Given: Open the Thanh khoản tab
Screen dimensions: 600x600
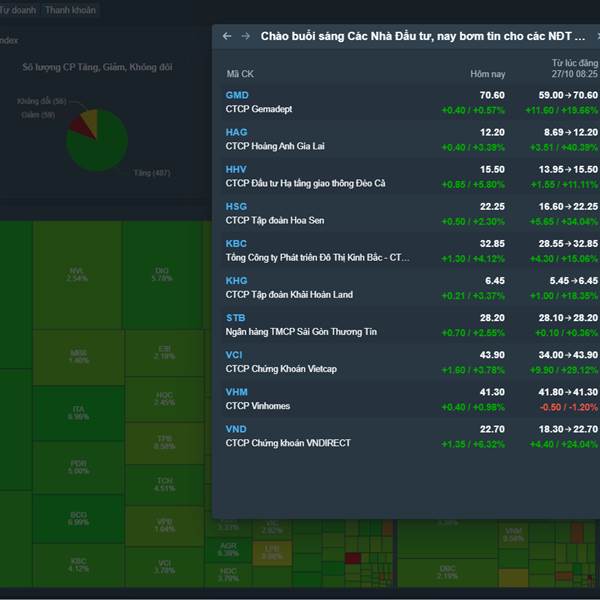Looking at the screenshot, I should click(70, 10).
